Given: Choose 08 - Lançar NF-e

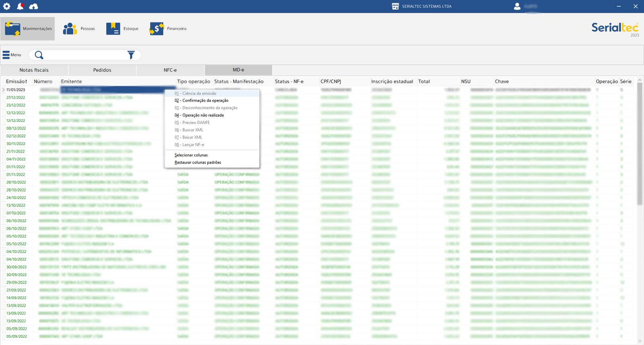Looking at the screenshot, I should tap(212, 145).
